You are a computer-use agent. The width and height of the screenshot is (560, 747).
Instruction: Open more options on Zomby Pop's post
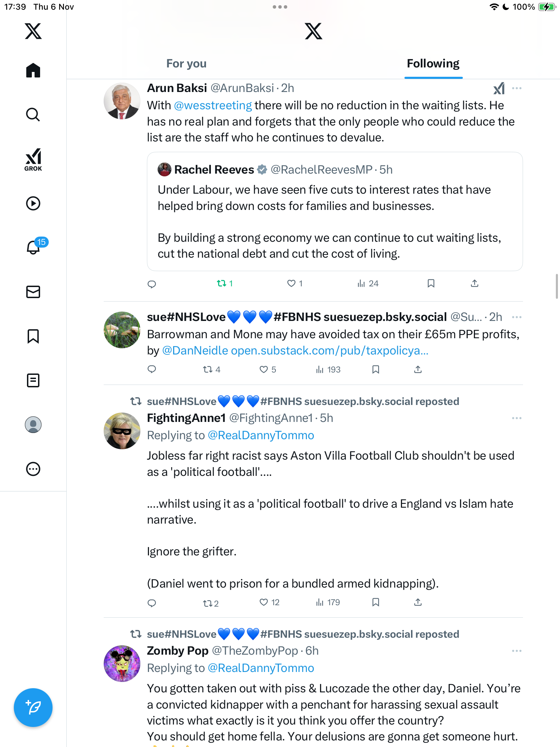tap(517, 651)
